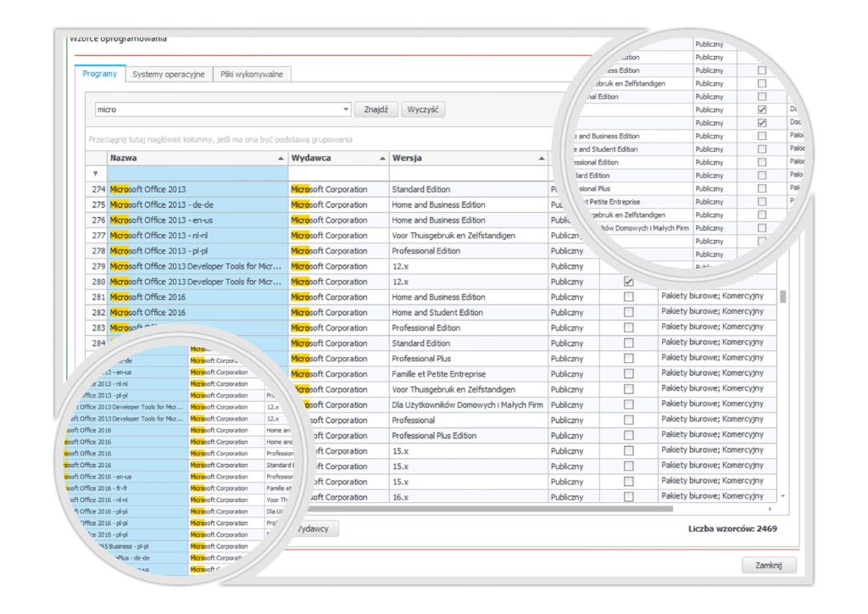Tick the checkbox for row 281 Home and Business Edition
This screenshot has width=868, height=614.
(x=628, y=297)
